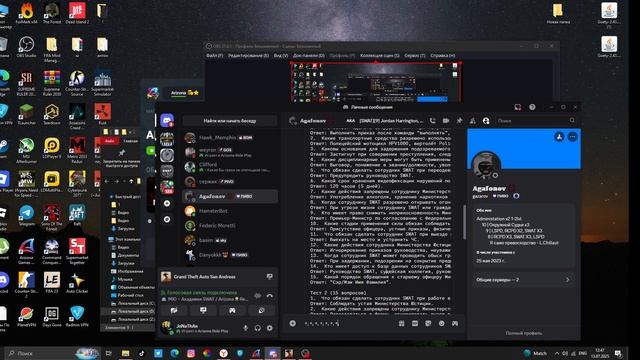This screenshot has height=360, width=640.
Task: Share your screen button in voice panel
Action: 203,310
